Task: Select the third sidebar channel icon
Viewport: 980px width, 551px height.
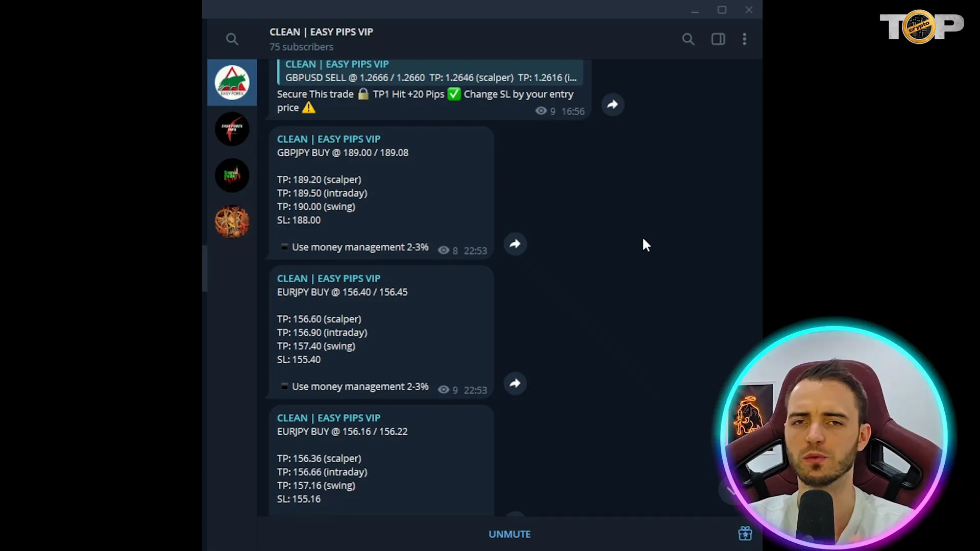Action: (x=233, y=176)
